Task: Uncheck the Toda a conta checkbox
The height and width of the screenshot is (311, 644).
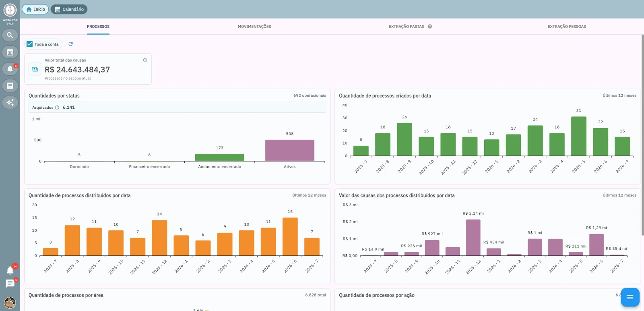Action: click(29, 44)
